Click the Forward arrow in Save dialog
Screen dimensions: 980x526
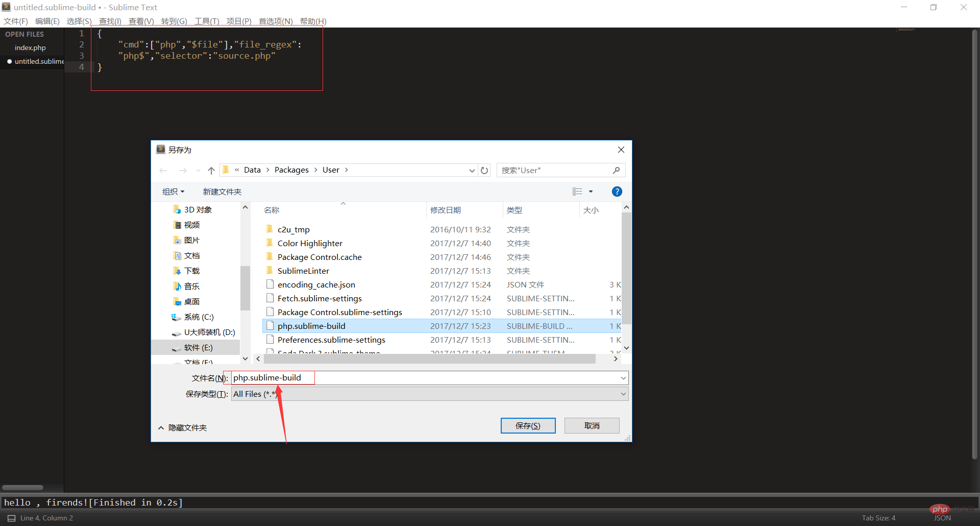(x=183, y=171)
